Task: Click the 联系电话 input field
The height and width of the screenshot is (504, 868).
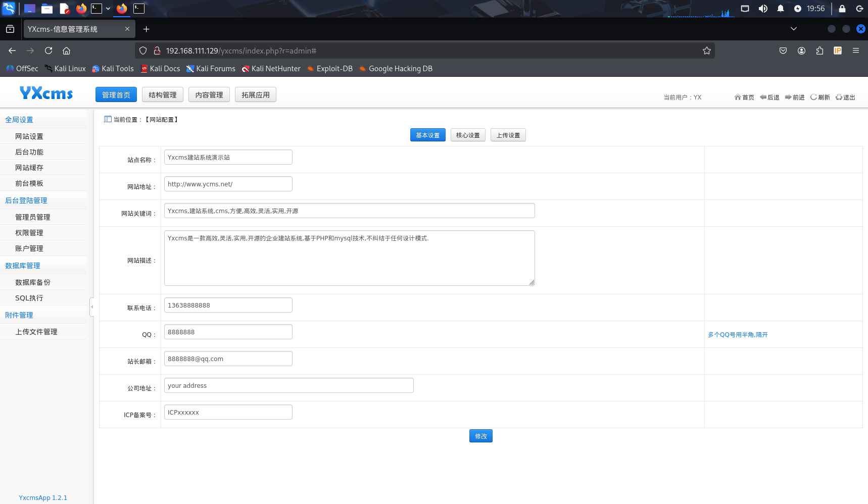Action: [x=228, y=305]
